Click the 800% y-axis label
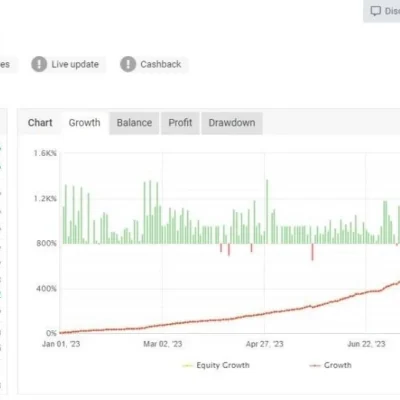The width and height of the screenshot is (400, 400). coord(46,243)
